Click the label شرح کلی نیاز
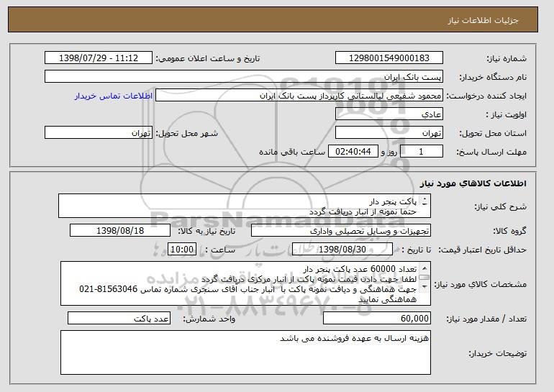554x392 pixels. pos(500,206)
